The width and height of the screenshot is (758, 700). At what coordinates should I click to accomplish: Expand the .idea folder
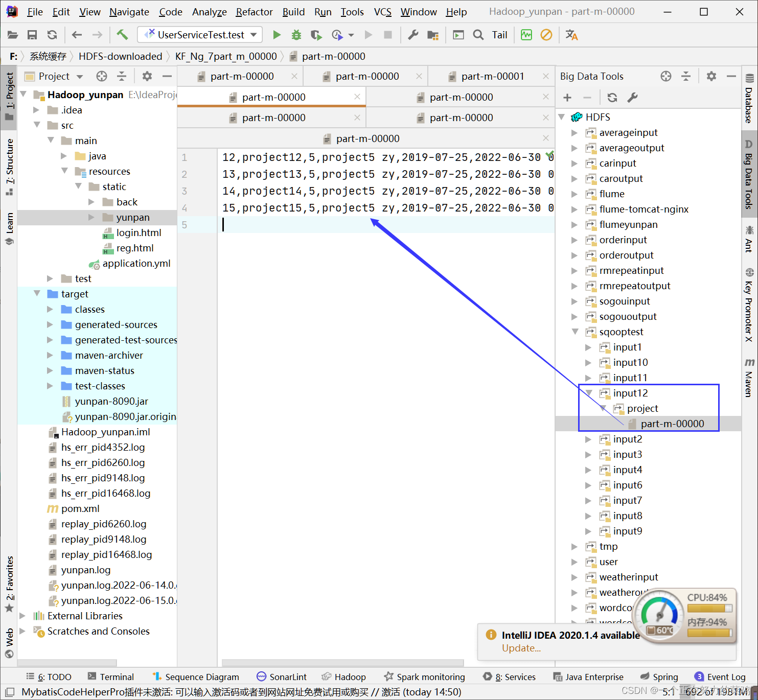[x=36, y=110]
